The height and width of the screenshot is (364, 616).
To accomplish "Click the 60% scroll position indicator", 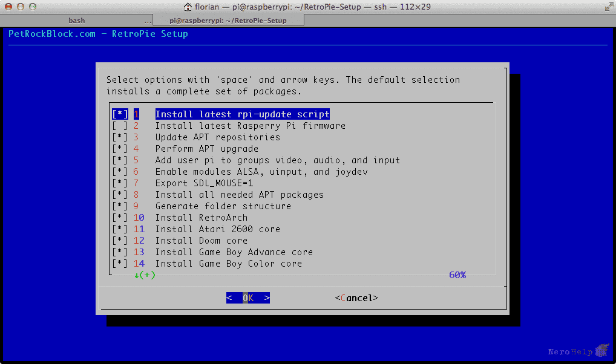I will click(x=457, y=275).
